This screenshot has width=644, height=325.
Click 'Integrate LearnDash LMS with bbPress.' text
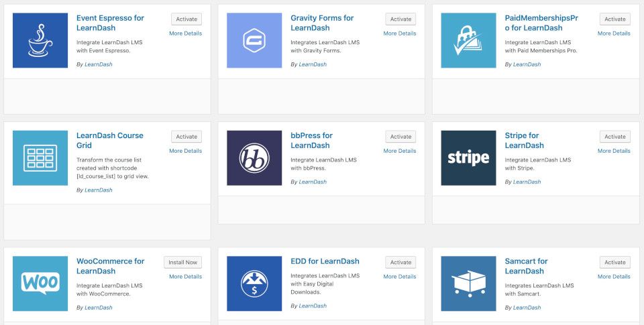(323, 164)
